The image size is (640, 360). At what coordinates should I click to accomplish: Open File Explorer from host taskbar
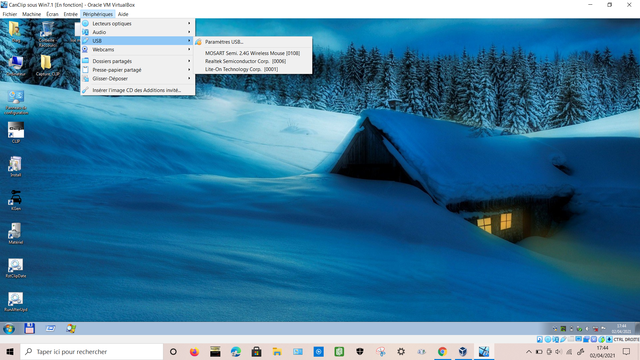(x=277, y=351)
